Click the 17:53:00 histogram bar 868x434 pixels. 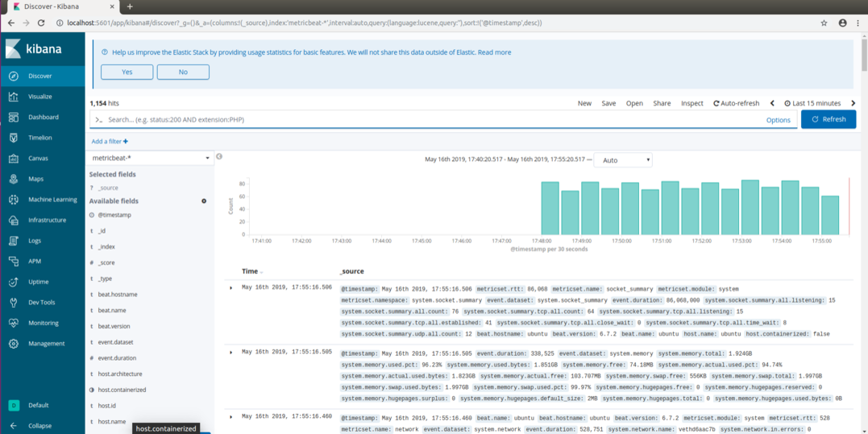(750, 207)
